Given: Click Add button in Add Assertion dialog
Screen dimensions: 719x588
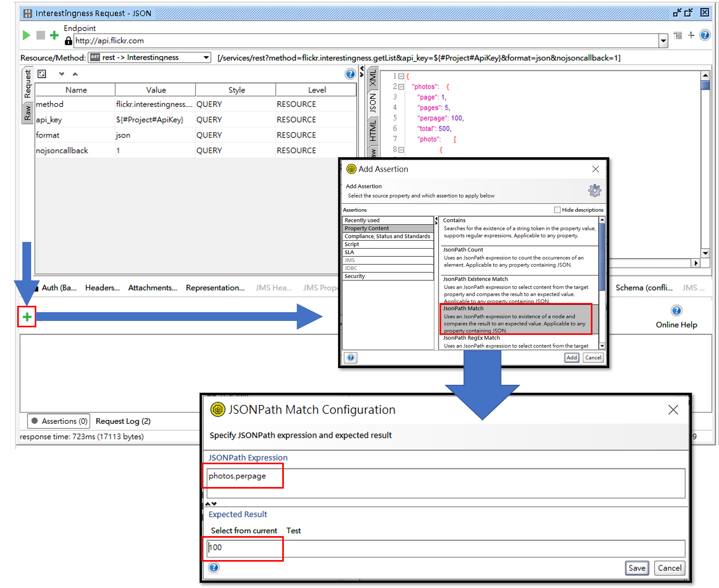Looking at the screenshot, I should (x=571, y=358).
